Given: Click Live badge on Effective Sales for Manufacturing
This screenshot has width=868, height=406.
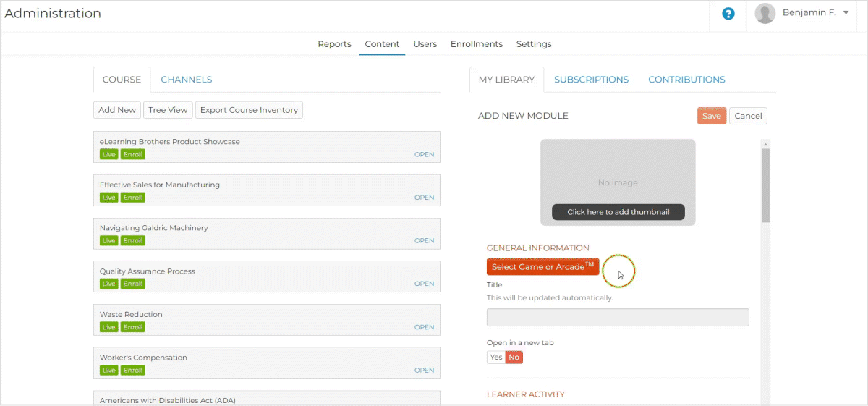Looking at the screenshot, I should [109, 198].
